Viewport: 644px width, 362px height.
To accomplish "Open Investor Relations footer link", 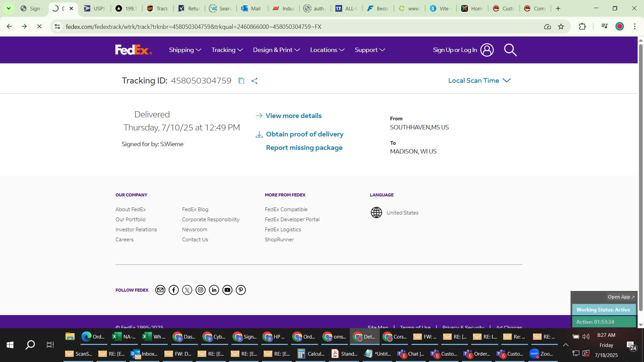I will point(136,229).
